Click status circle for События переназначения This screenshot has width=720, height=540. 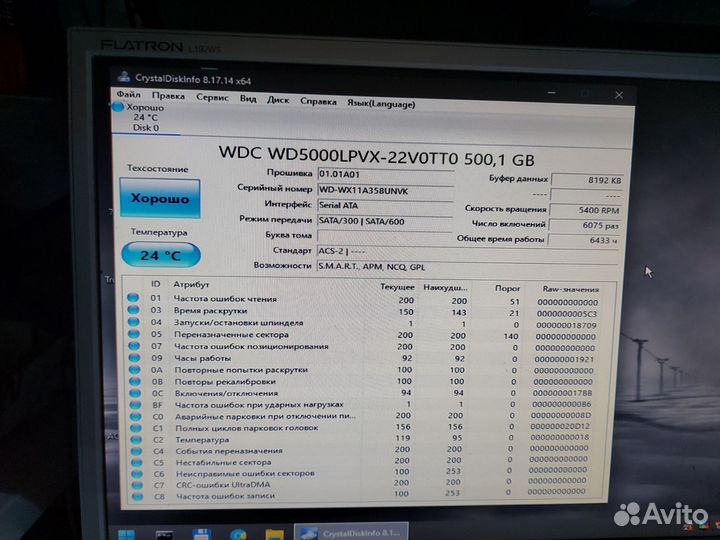click(x=136, y=451)
